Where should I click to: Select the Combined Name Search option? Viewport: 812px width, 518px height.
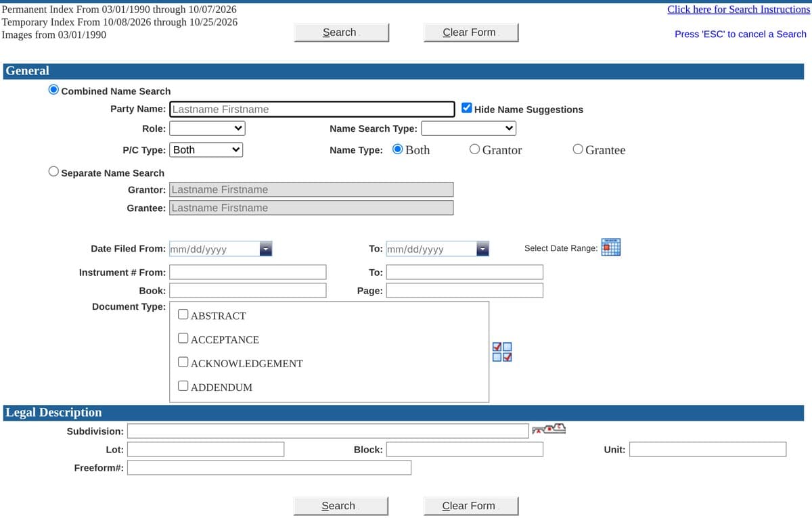[x=54, y=90]
